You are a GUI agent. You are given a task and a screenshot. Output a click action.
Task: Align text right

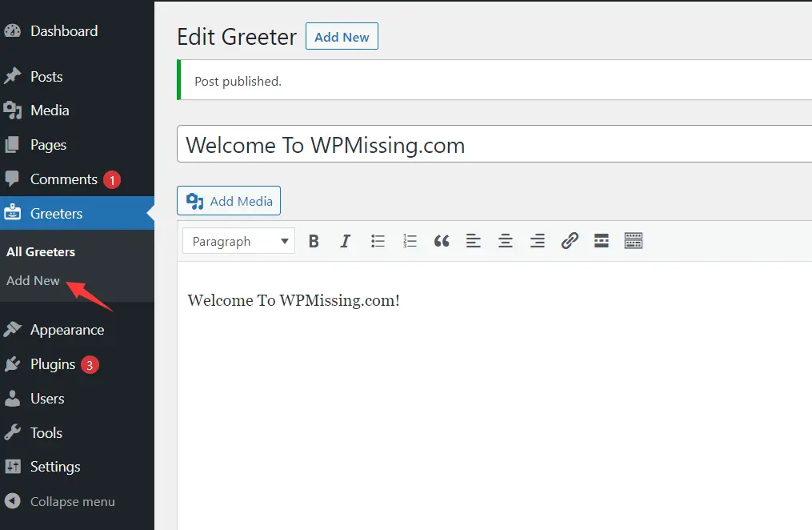[x=538, y=241]
